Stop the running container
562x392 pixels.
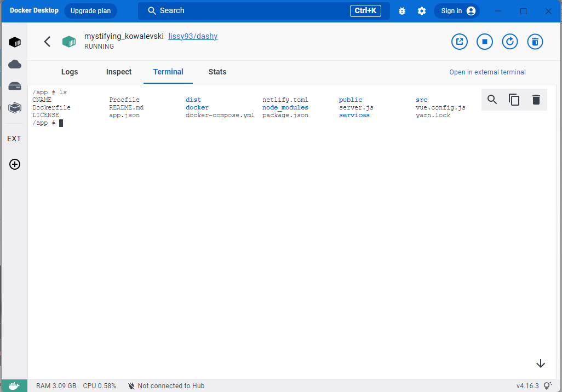pyautogui.click(x=485, y=42)
